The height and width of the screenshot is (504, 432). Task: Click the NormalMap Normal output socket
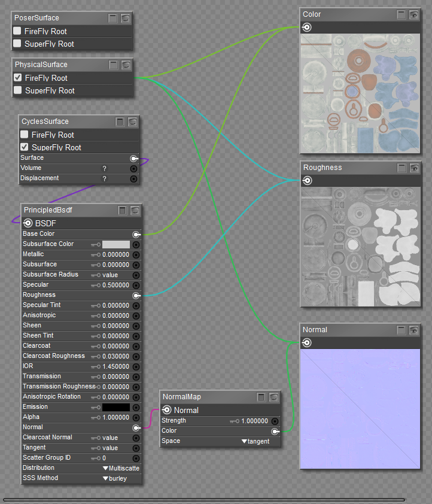[167, 410]
